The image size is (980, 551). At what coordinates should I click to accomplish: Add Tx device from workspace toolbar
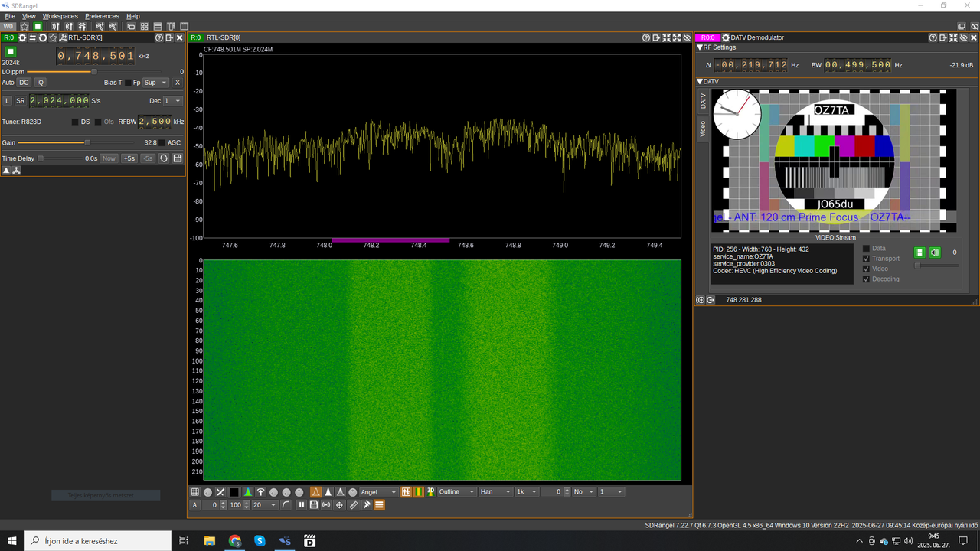(x=69, y=26)
